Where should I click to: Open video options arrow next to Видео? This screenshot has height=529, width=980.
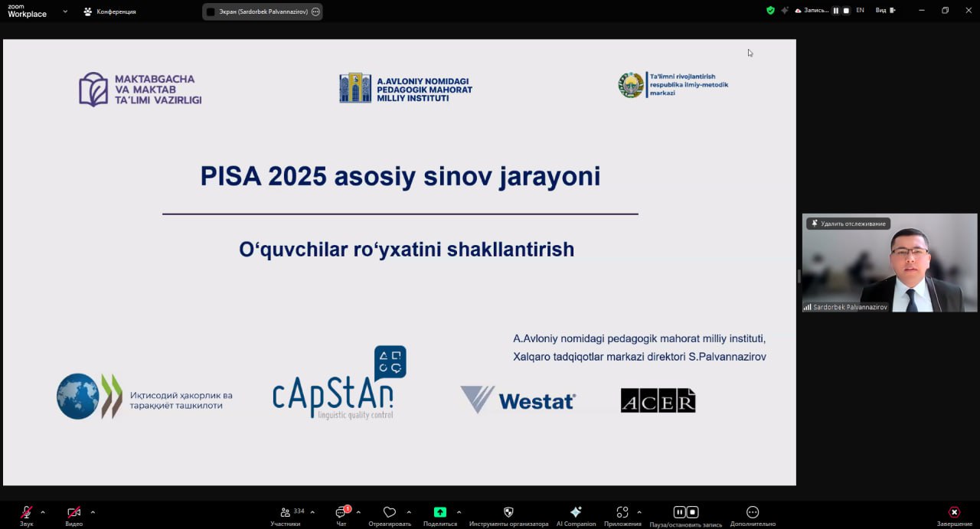[x=93, y=512]
